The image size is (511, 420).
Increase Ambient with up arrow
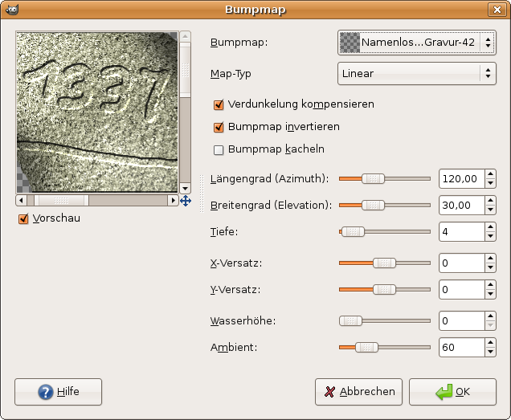point(490,343)
